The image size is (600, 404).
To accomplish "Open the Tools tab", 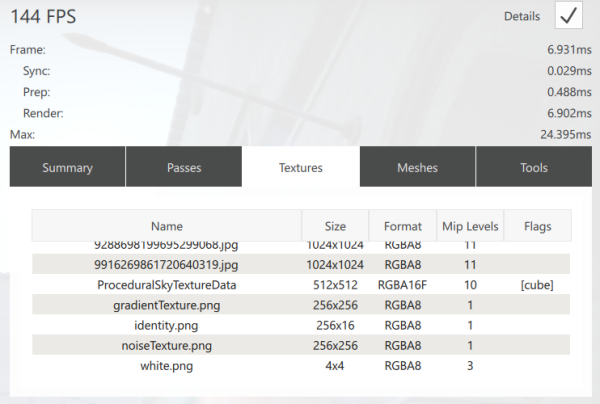I will click(533, 167).
